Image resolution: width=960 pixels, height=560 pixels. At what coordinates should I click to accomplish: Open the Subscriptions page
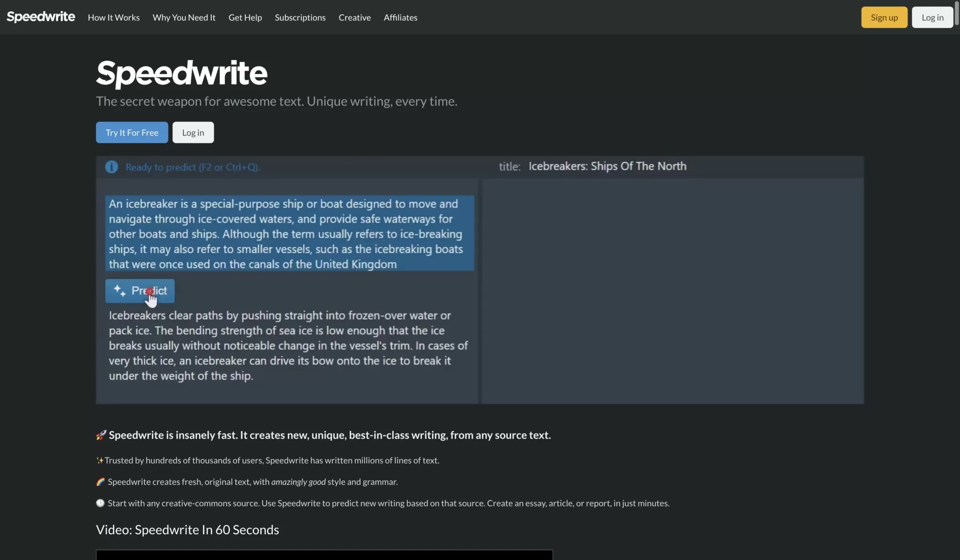tap(300, 17)
